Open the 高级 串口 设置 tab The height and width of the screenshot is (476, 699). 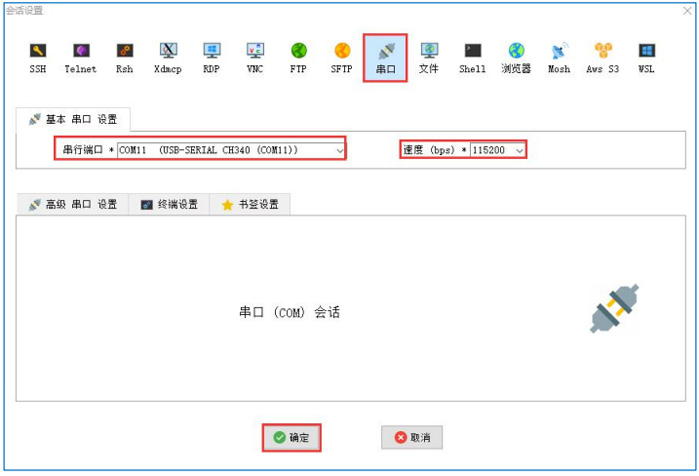[73, 205]
